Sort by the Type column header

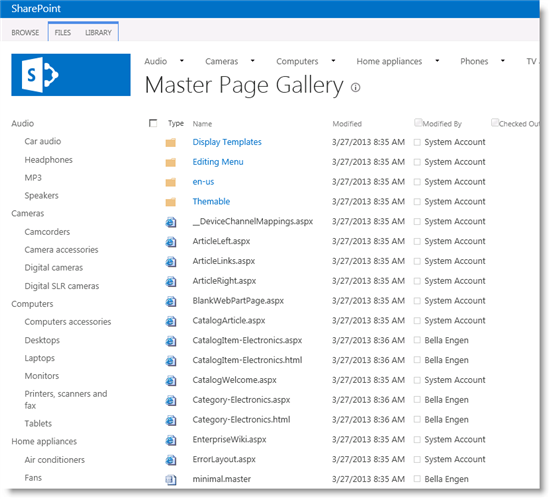point(176,123)
